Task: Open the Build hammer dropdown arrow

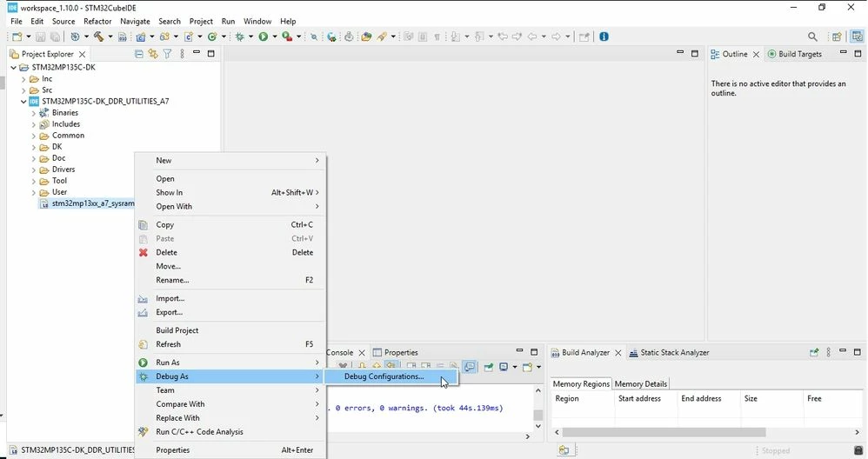Action: coord(110,37)
